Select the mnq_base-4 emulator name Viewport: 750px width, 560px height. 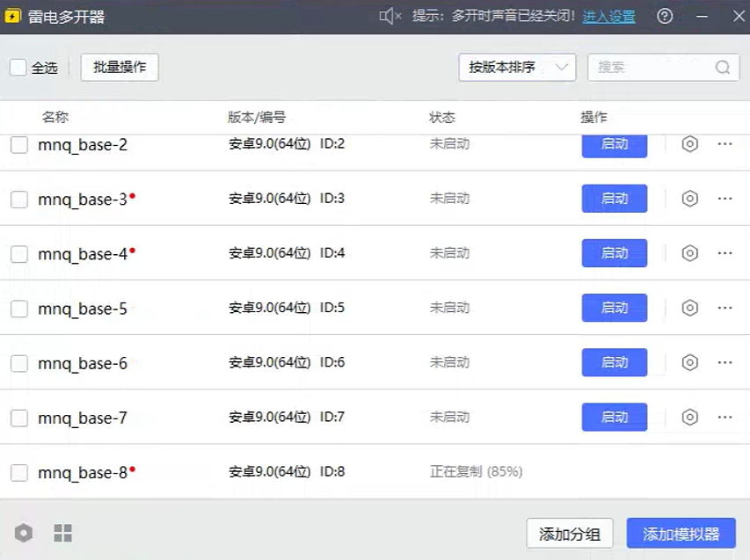(x=83, y=254)
